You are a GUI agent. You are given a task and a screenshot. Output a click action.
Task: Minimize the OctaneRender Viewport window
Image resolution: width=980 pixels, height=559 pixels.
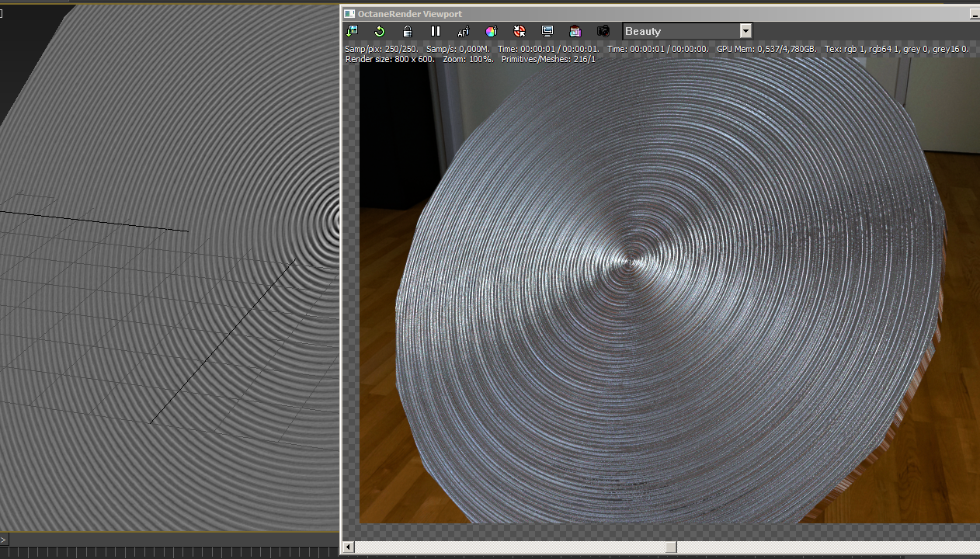click(x=975, y=14)
